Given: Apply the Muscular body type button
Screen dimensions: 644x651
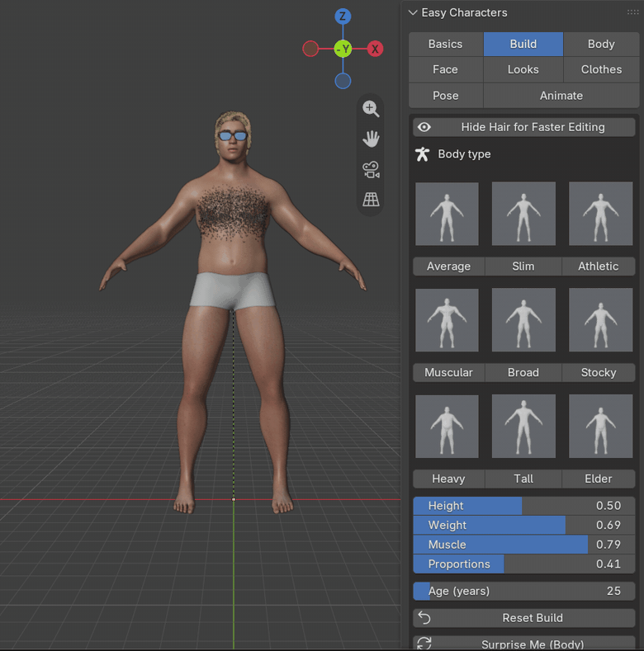Looking at the screenshot, I should coord(448,372).
